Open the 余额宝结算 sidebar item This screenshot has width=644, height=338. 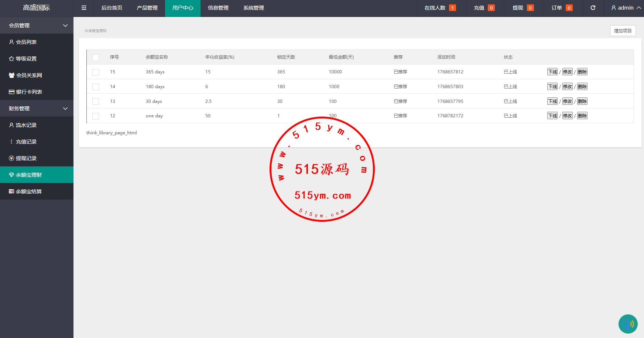click(x=29, y=192)
